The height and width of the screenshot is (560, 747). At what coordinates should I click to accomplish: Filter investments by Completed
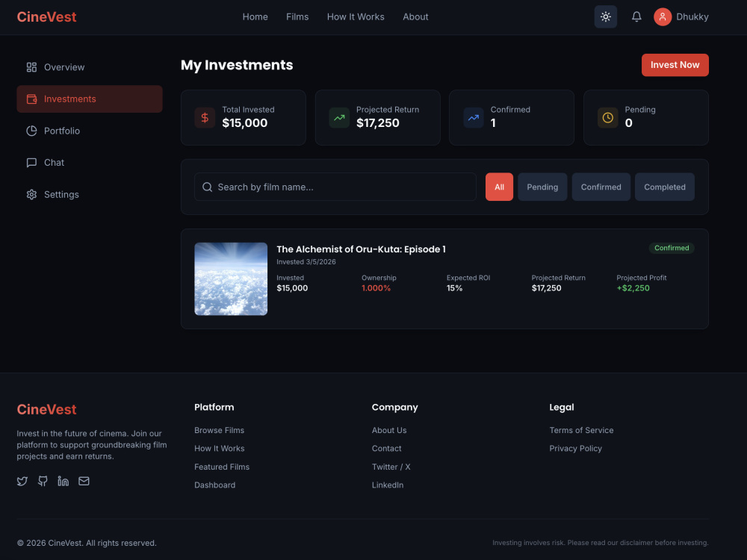665,187
